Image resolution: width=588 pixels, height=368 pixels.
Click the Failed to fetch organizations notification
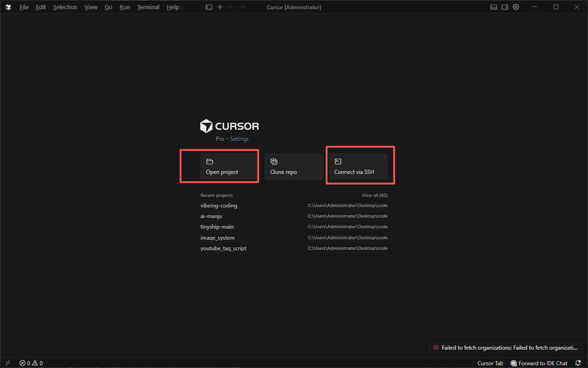point(506,348)
